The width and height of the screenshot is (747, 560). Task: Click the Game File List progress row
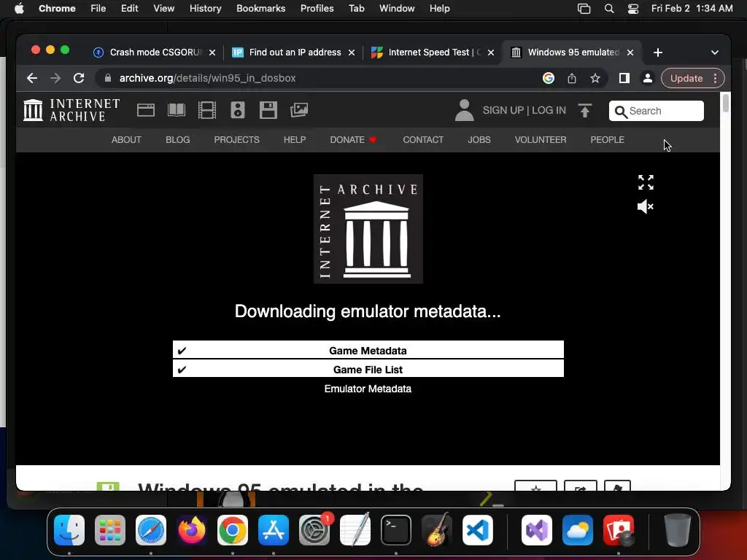point(368,368)
